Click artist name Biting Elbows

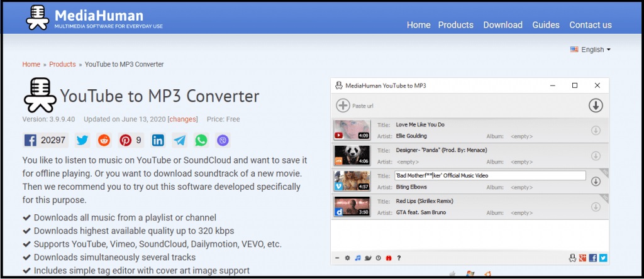tap(411, 187)
